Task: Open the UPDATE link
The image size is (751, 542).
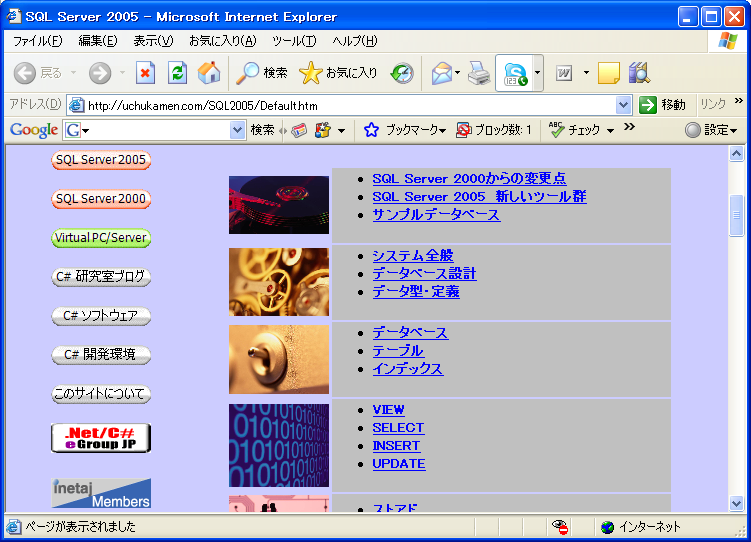Action: click(x=399, y=464)
